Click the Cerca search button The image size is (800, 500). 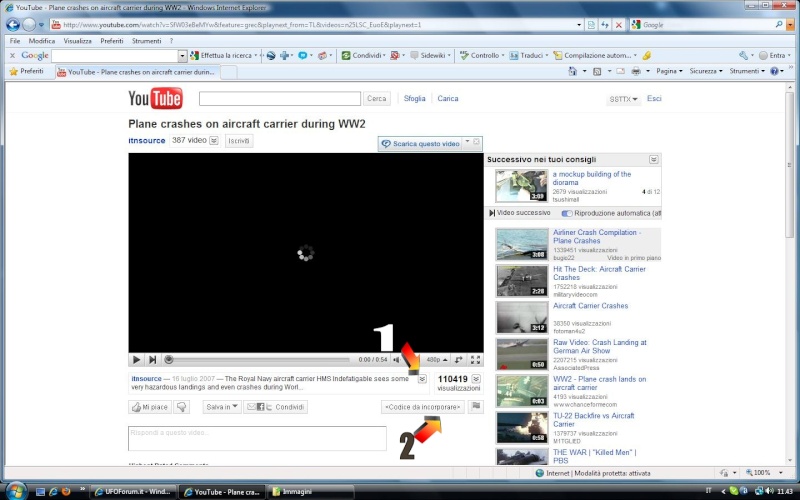377,98
